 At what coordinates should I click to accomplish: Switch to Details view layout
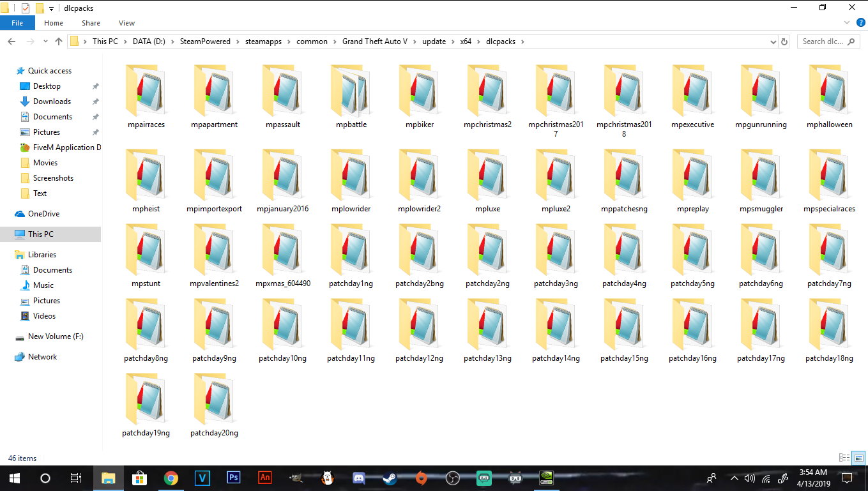(844, 458)
